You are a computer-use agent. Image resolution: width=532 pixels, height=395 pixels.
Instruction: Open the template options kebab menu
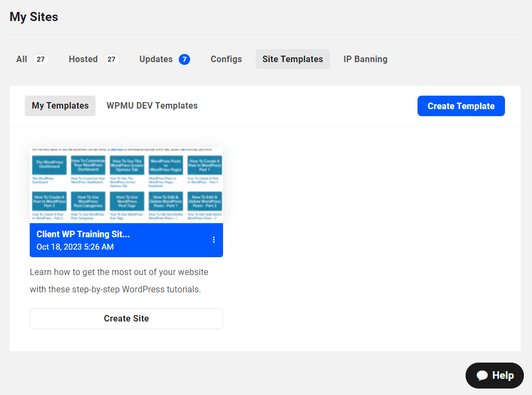click(x=214, y=240)
